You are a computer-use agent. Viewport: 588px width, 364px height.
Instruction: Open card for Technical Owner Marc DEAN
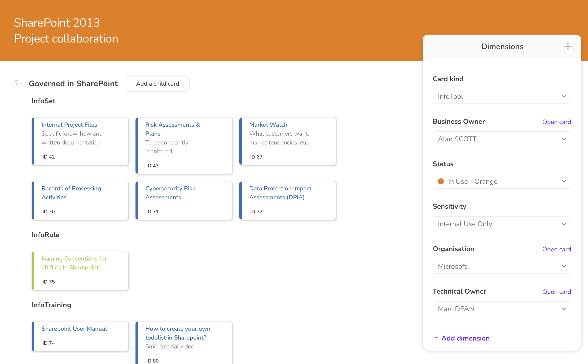[557, 292]
